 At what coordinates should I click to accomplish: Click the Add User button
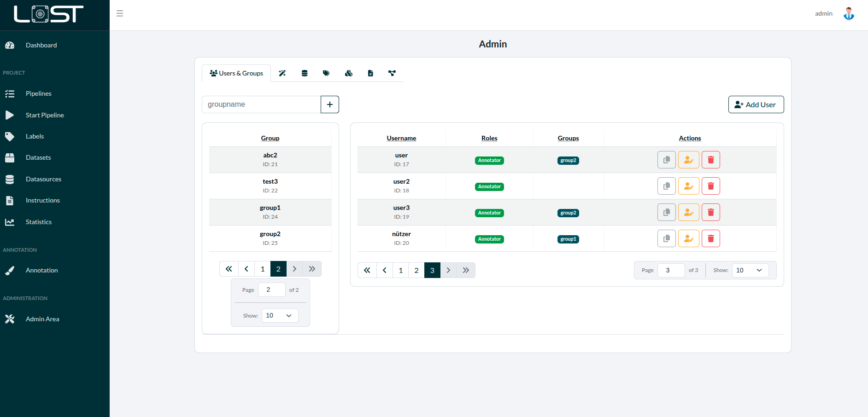(x=756, y=104)
